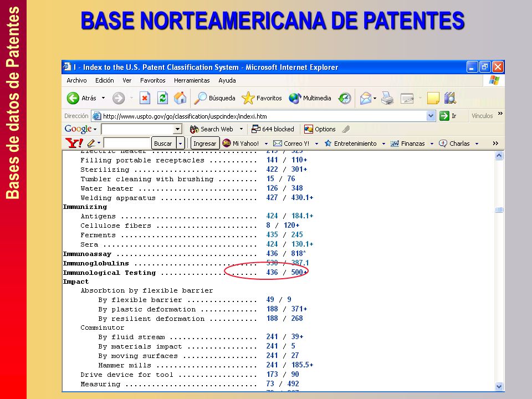Expand the Mail icon dropdown arrow
532x399 pixels.
click(x=375, y=99)
